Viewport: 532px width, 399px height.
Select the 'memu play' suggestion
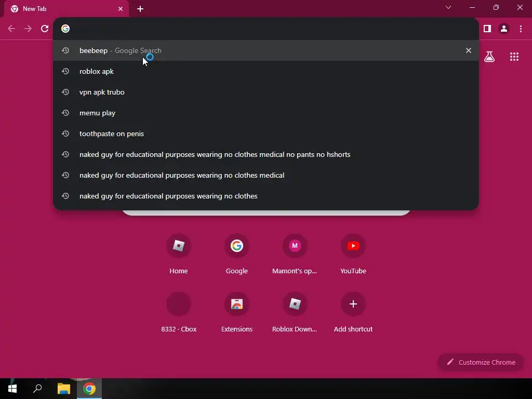[266, 113]
